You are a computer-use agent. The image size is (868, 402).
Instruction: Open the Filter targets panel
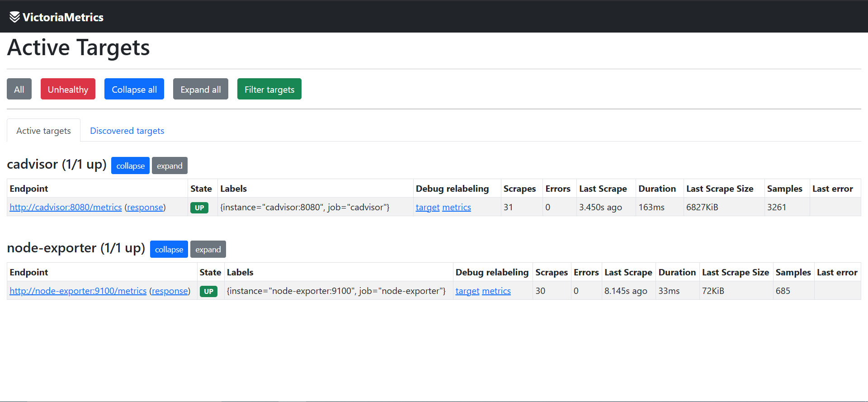point(269,89)
